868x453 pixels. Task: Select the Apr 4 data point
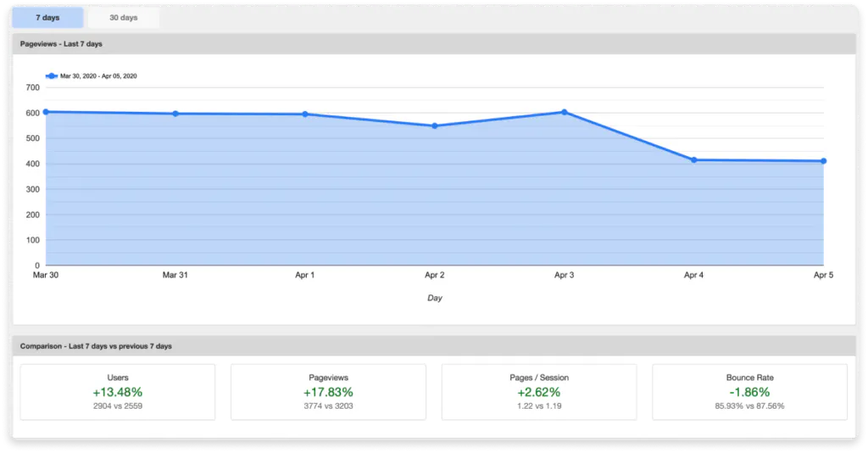click(694, 159)
